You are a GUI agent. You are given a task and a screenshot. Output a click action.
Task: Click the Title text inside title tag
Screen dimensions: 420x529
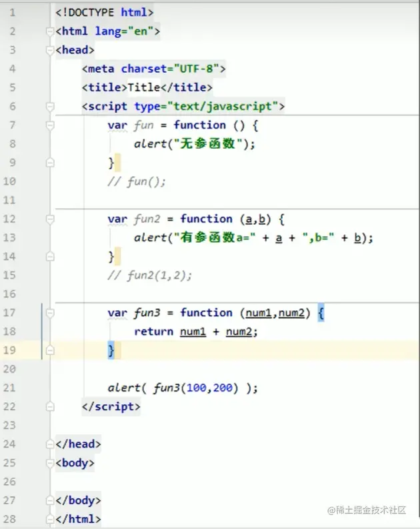144,87
